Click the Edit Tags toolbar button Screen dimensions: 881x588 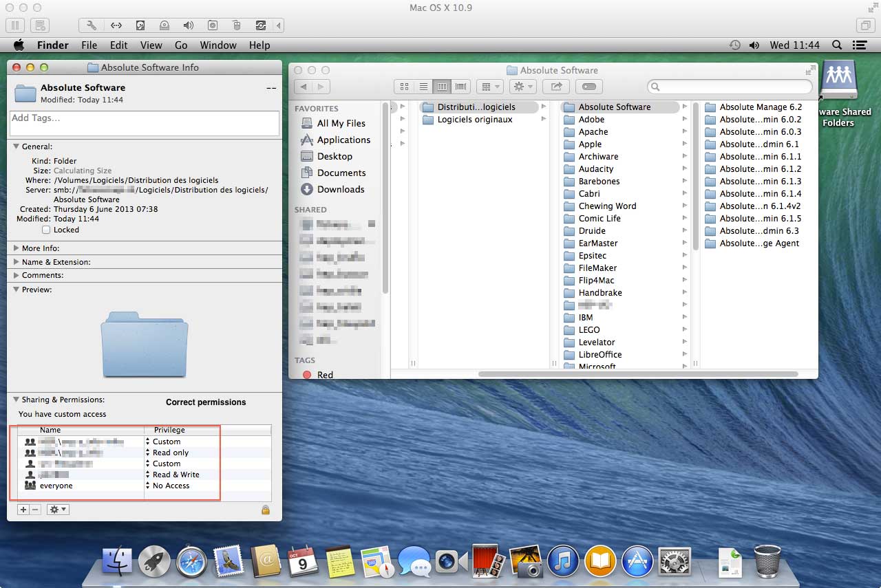[x=589, y=87]
